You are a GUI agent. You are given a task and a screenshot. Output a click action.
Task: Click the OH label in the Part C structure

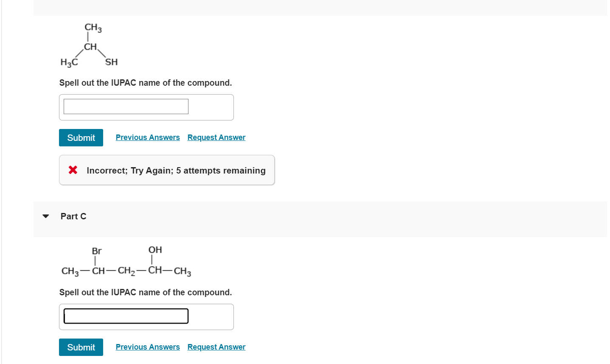[x=155, y=250]
